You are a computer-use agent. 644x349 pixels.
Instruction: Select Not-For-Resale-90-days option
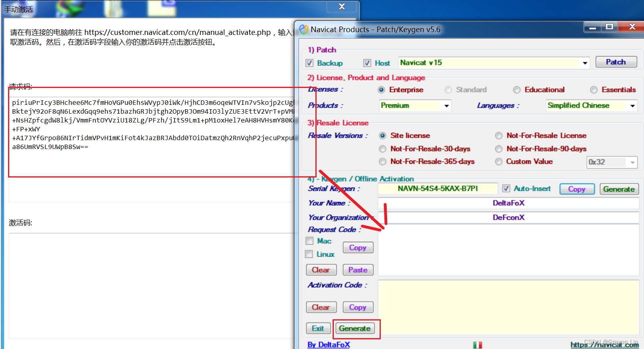[499, 149]
